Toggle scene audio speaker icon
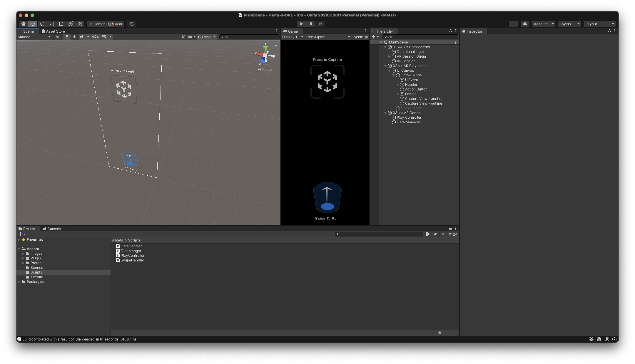This screenshot has width=635, height=364. coord(74,37)
